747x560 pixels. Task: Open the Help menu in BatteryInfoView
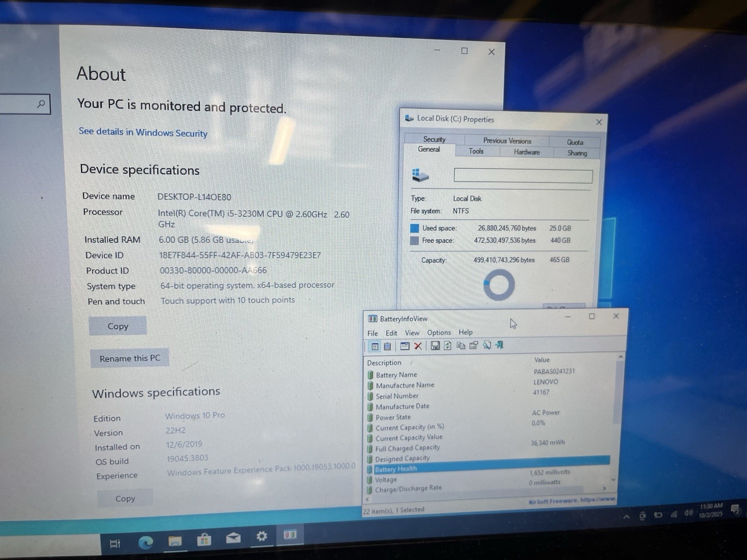tap(465, 332)
